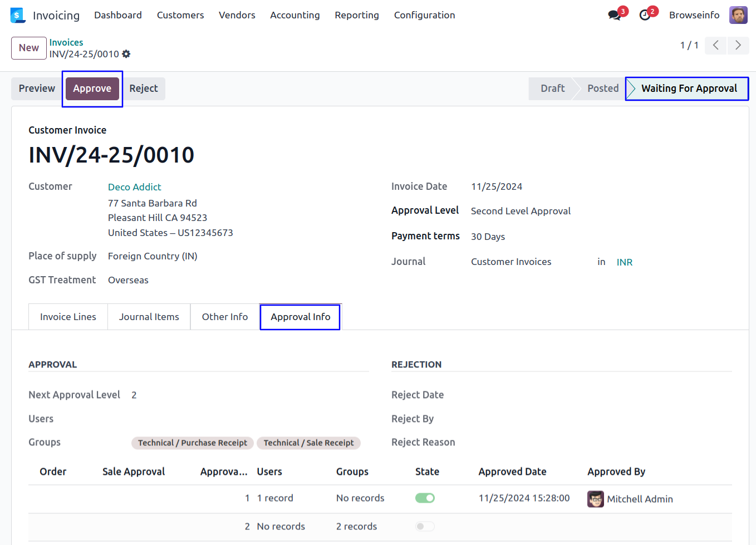Select the Posted status stage
This screenshot has height=545, width=756.
tap(603, 89)
